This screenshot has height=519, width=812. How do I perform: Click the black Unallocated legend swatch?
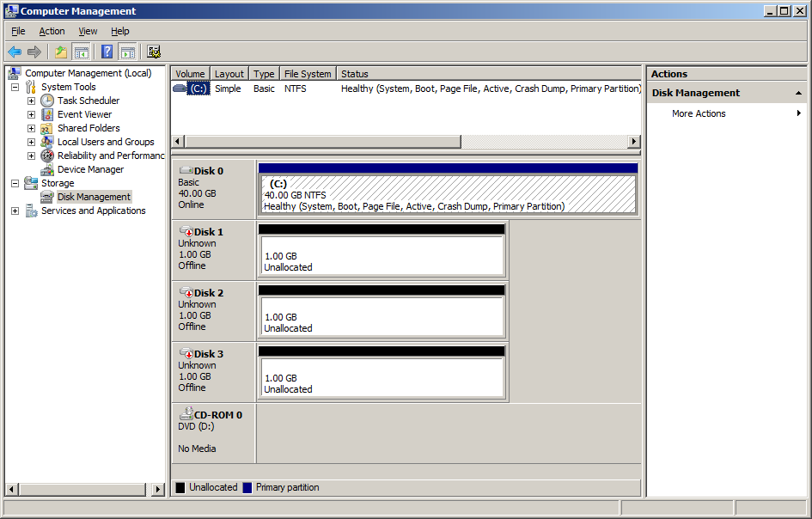pyautogui.click(x=180, y=487)
